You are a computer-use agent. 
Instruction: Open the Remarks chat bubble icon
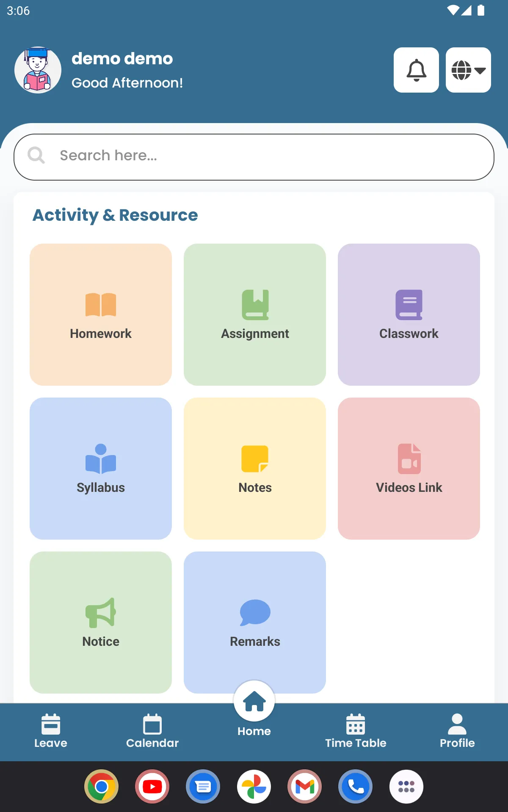(x=255, y=612)
